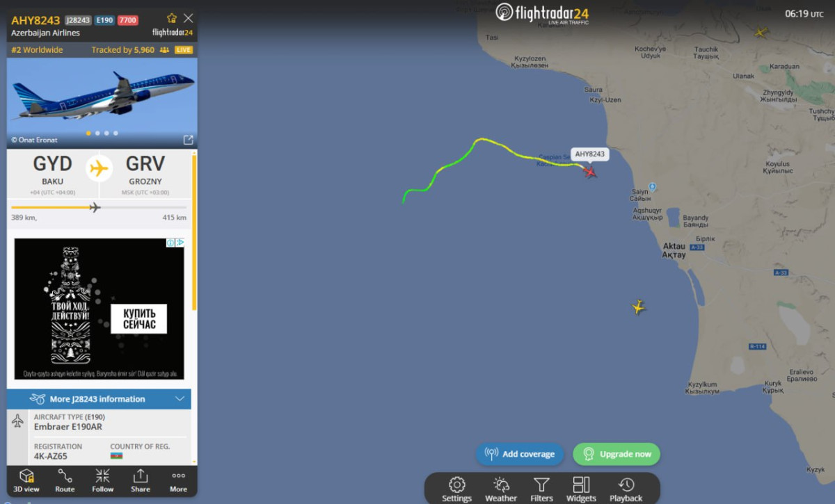Click the flight progress bar plane marker

point(95,207)
